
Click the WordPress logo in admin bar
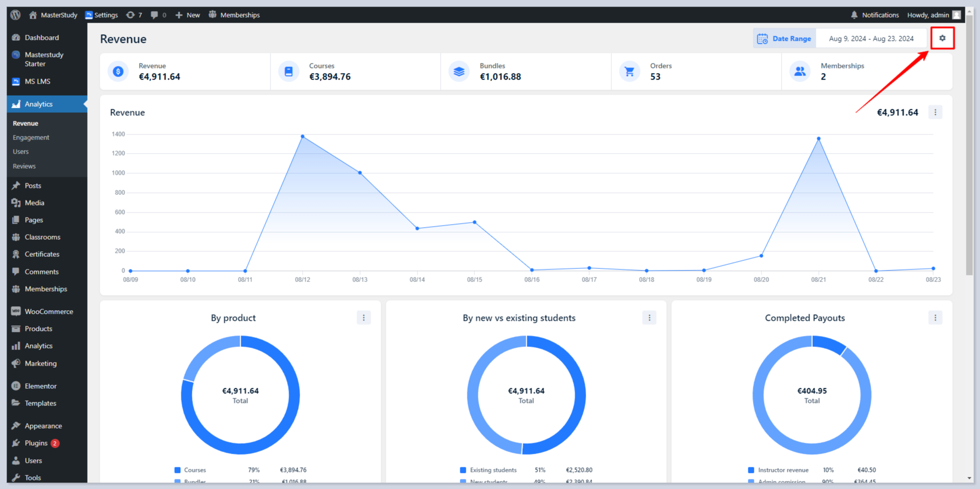(16, 15)
